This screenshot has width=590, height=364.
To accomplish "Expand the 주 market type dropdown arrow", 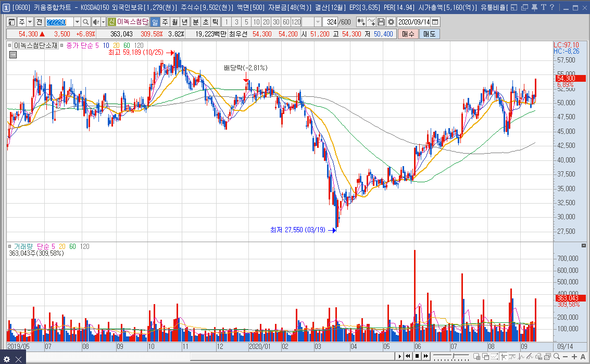I will point(30,22).
